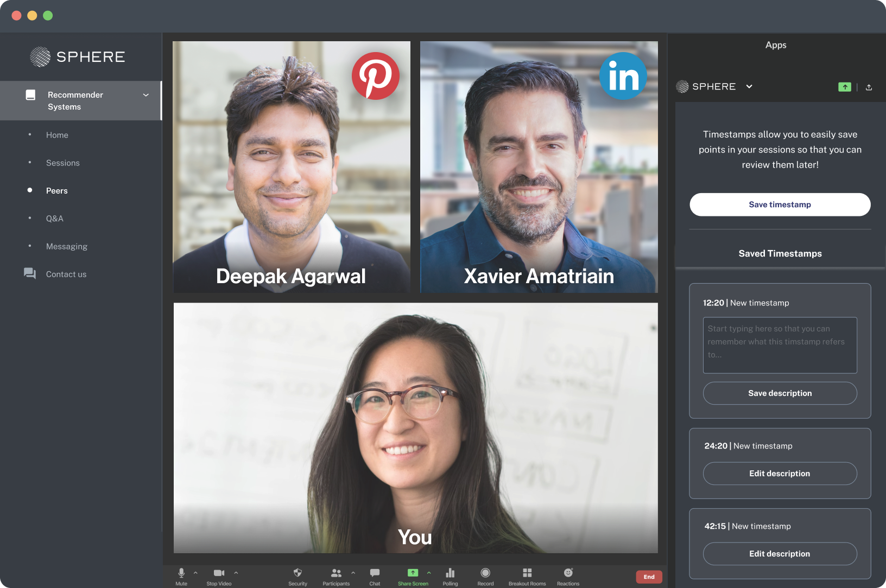This screenshot has height=588, width=886.
Task: Open Contact us link
Action: click(x=66, y=274)
